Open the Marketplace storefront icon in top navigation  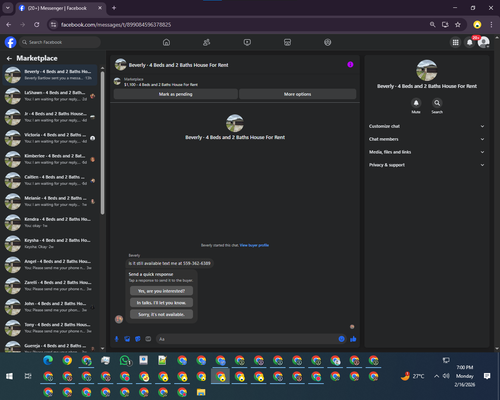point(287,42)
